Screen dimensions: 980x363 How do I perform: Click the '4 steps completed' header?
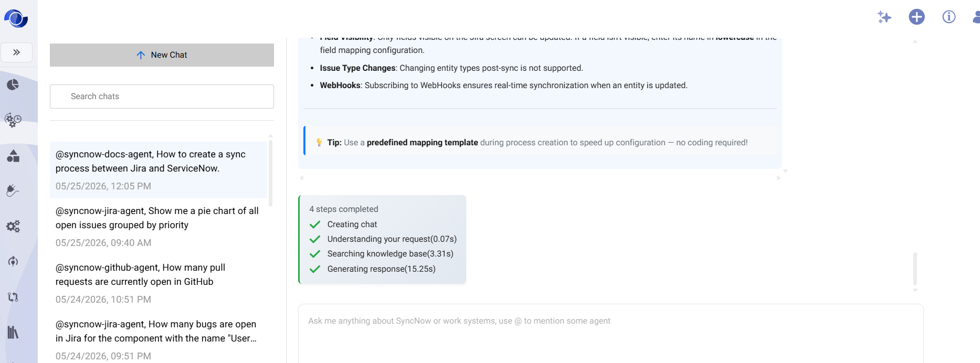click(x=344, y=209)
